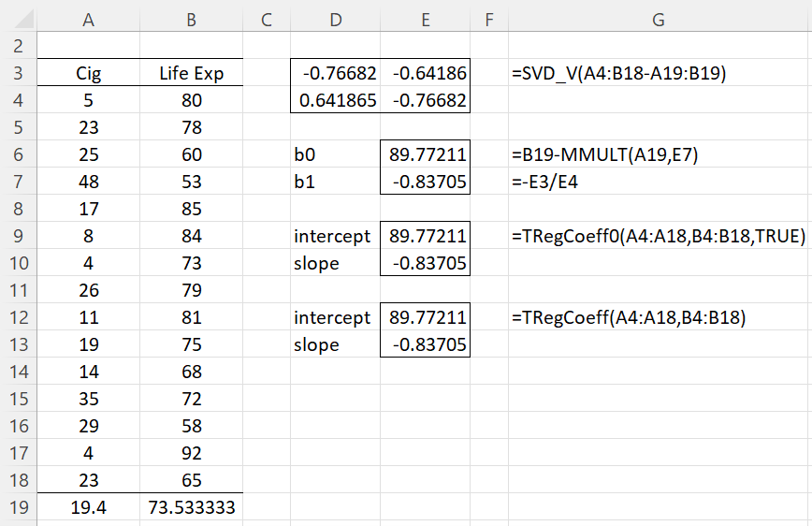Click the b1 label cell
Viewport: 812px width, 526px height.
tap(335, 182)
